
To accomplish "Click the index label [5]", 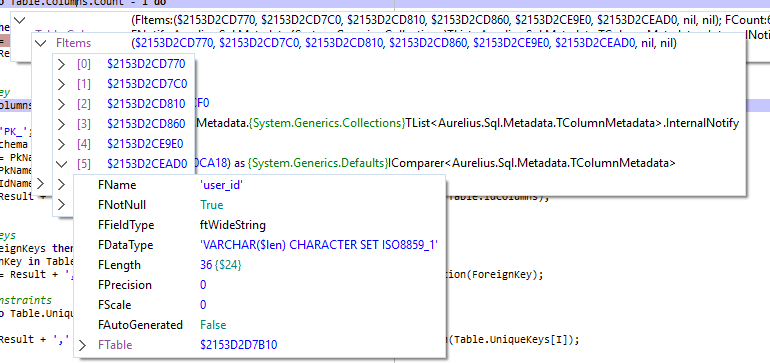I will pos(84,164).
